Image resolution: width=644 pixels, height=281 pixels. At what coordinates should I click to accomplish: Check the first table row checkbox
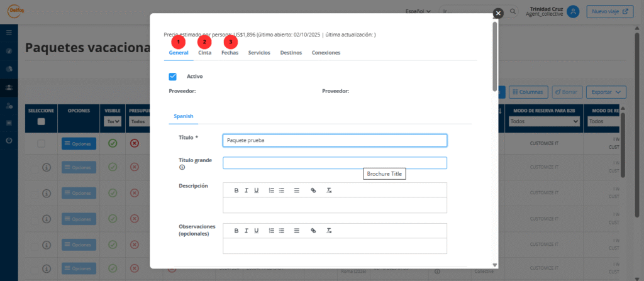[x=42, y=144]
